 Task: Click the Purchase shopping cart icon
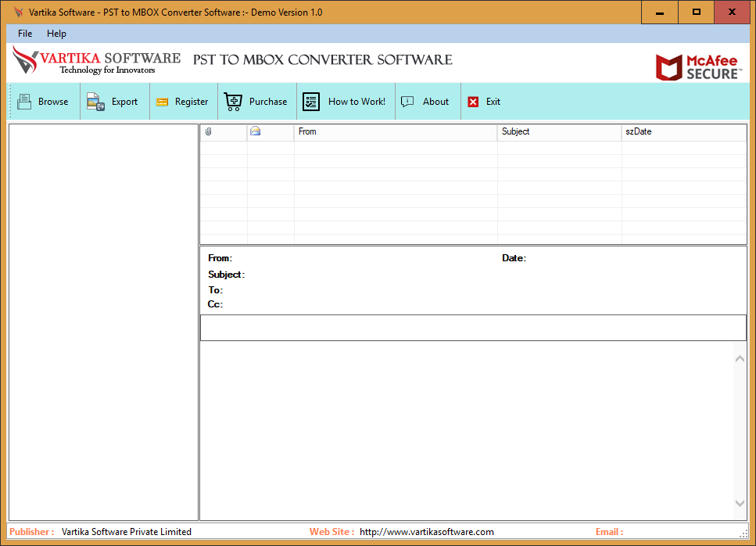(x=233, y=102)
